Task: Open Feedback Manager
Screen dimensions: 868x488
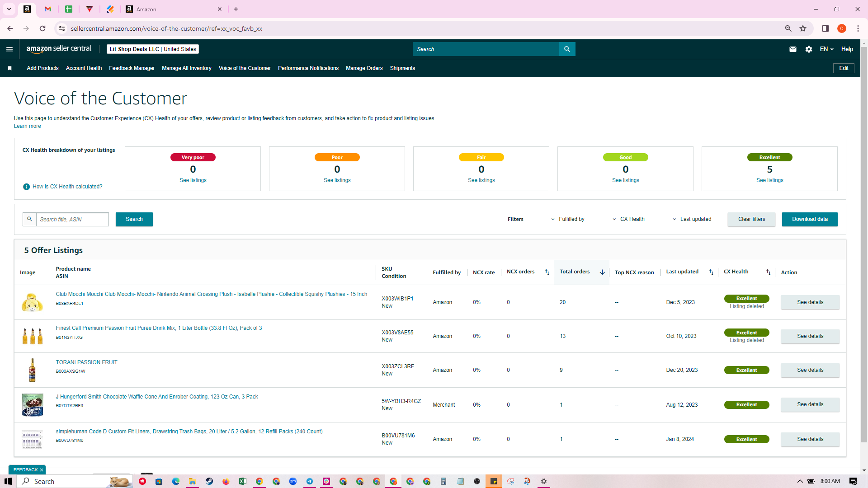Action: pyautogui.click(x=132, y=68)
